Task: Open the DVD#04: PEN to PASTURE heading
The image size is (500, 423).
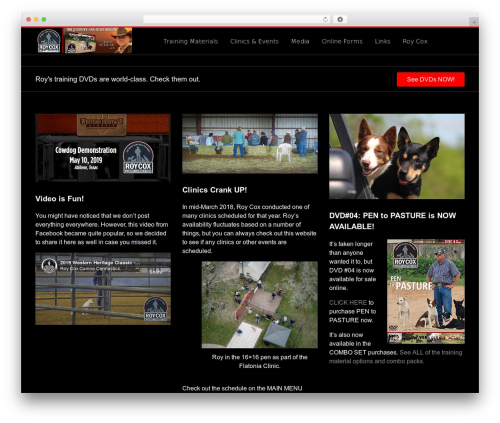Action: pyautogui.click(x=392, y=221)
